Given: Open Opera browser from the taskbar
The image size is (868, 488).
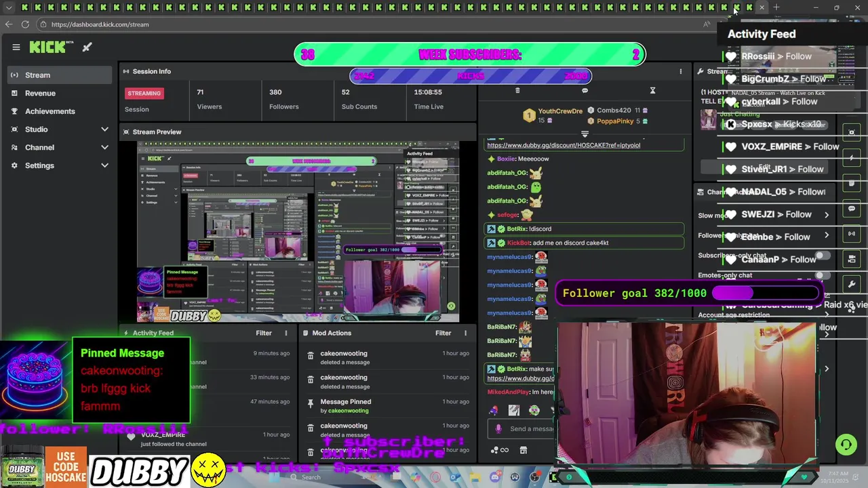Looking at the screenshot, I should [x=435, y=477].
